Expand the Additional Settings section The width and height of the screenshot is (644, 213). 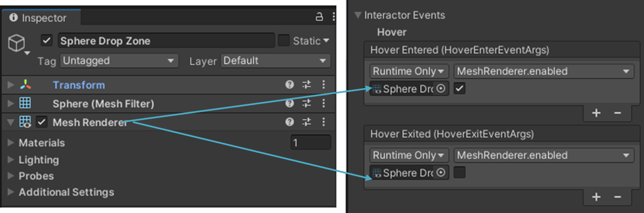pos(11,192)
